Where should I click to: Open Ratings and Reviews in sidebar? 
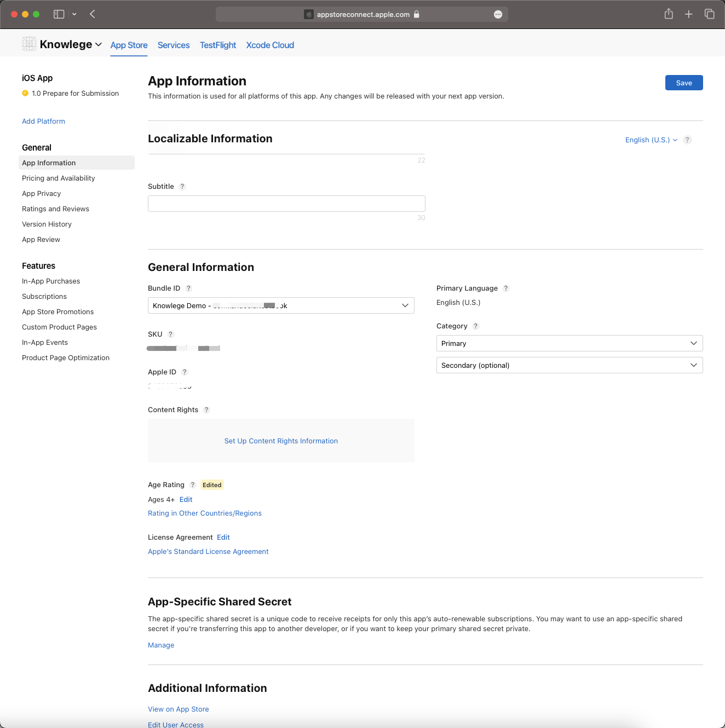[x=55, y=209]
